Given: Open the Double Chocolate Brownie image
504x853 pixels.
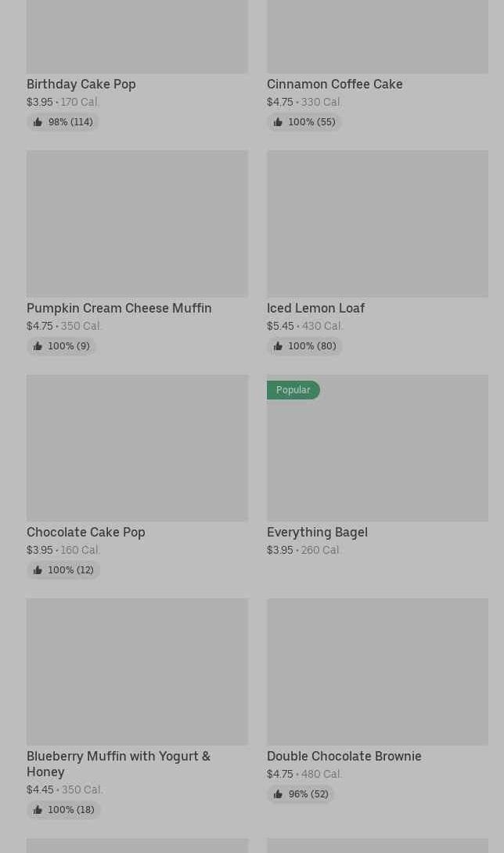Looking at the screenshot, I should pyautogui.click(x=377, y=671).
